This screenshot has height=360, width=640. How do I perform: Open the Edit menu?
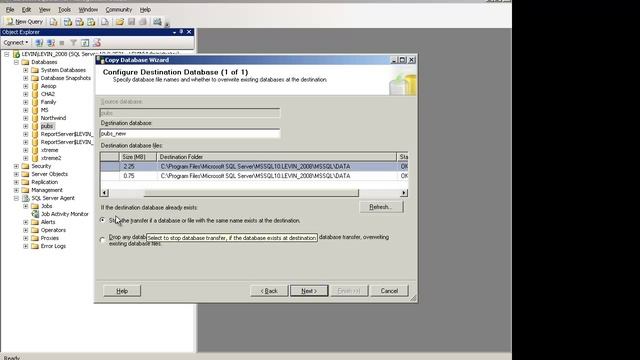pos(27,9)
